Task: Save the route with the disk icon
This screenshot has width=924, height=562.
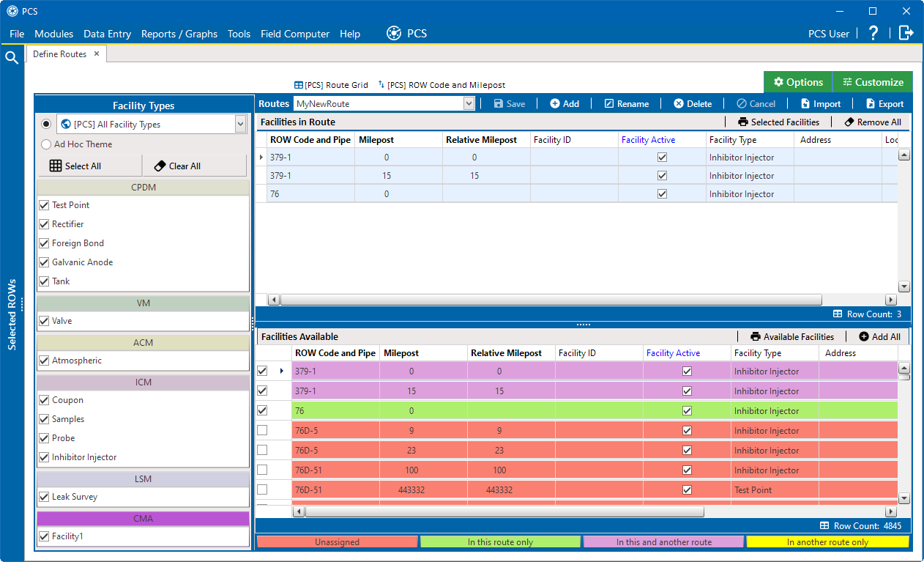Action: 510,103
